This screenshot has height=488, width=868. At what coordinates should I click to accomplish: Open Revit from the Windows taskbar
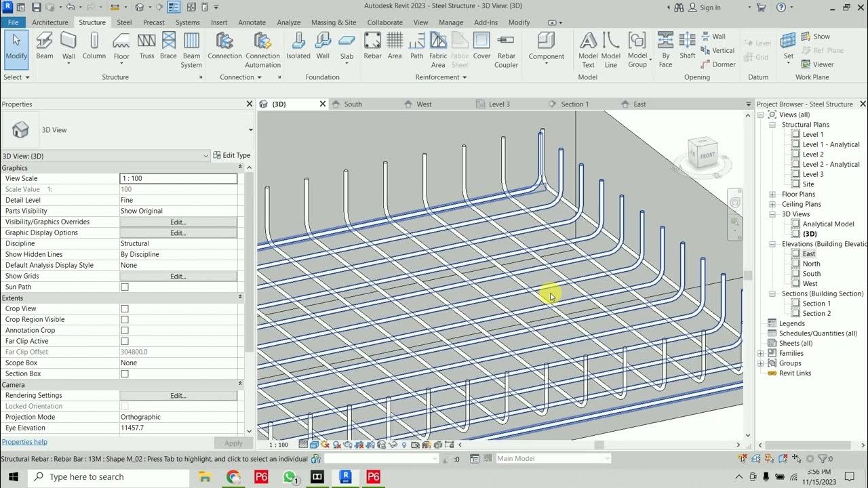(346, 477)
